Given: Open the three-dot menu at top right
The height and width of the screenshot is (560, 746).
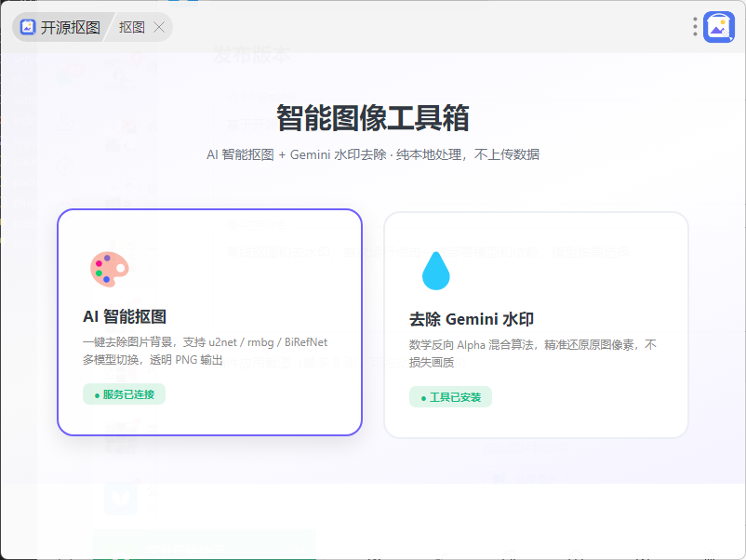Looking at the screenshot, I should pos(695,27).
